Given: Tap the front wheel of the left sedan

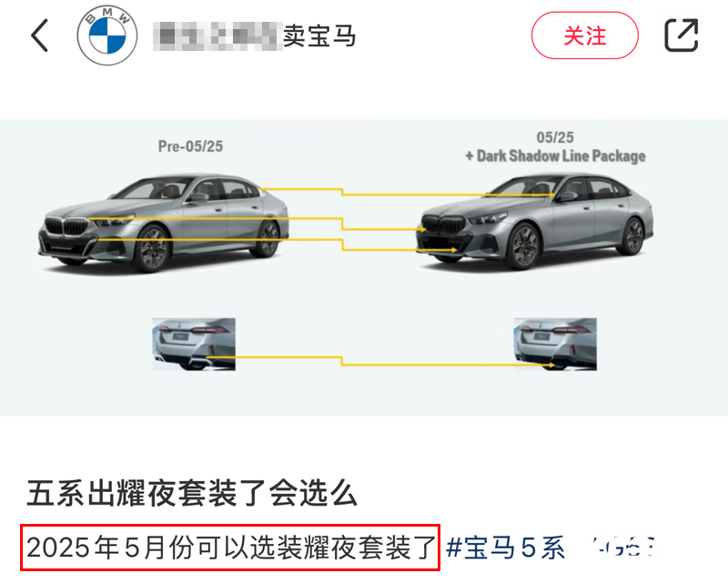Looking at the screenshot, I should tap(153, 248).
